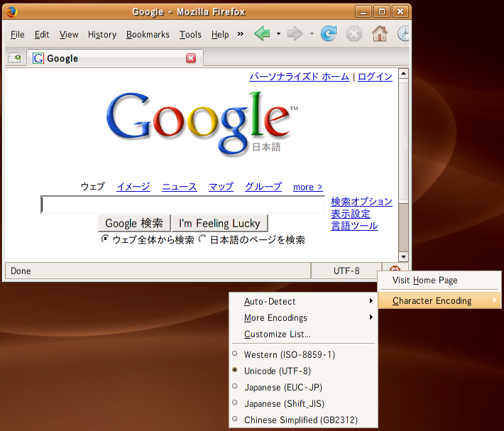Click the vertical scrollbar thumb
This screenshot has width=504, height=431.
point(403,141)
